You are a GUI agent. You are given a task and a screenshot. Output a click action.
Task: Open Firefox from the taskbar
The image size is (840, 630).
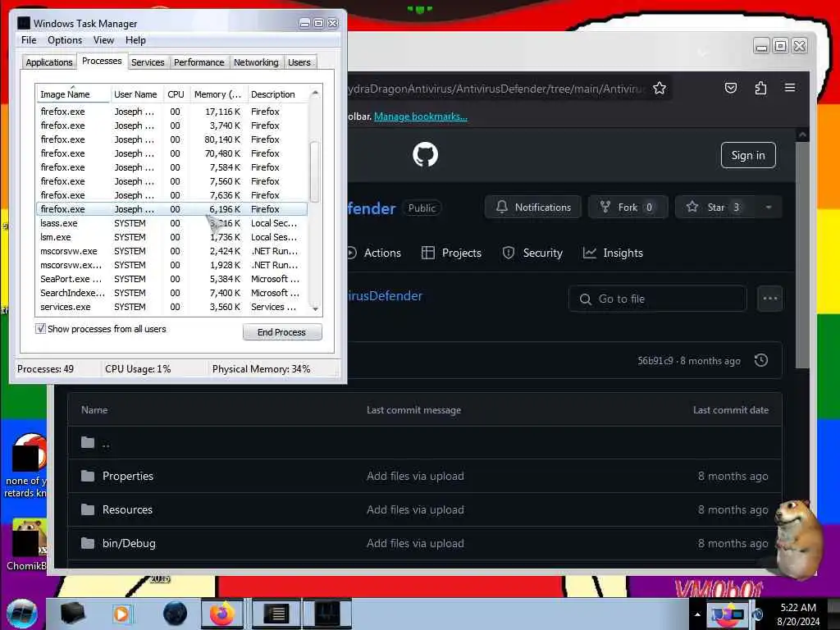221,614
